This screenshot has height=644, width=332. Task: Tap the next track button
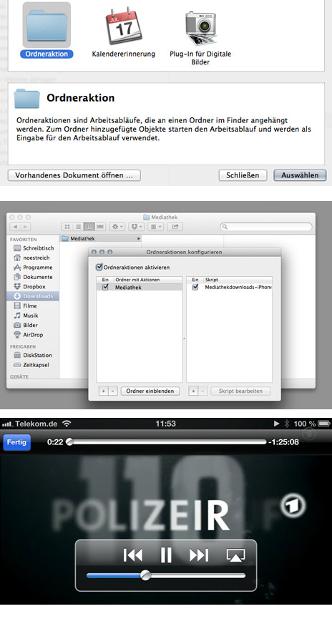click(199, 555)
